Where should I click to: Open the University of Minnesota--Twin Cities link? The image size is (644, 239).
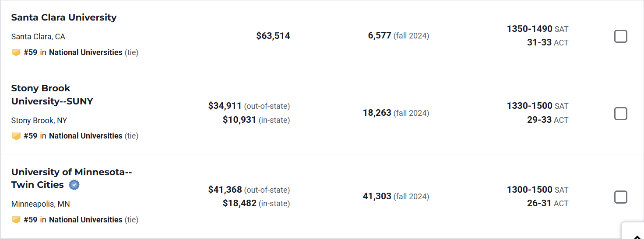[x=71, y=172]
